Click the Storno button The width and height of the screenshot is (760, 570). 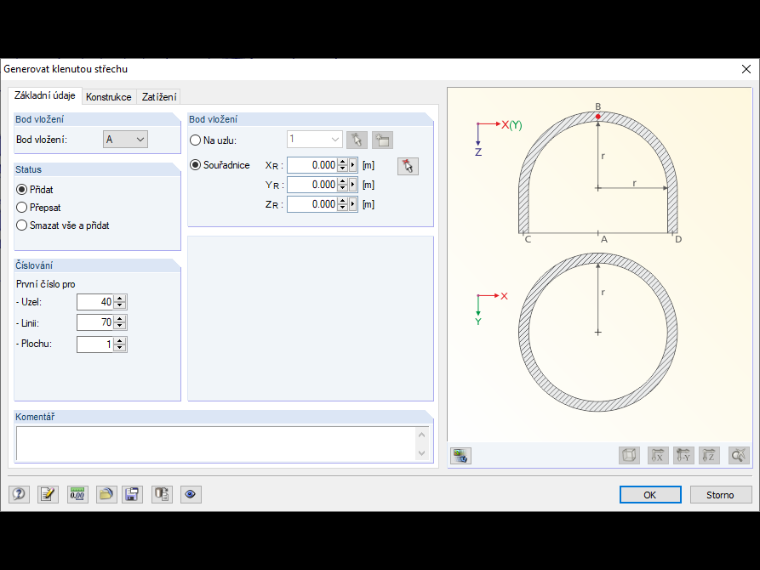[x=720, y=495]
